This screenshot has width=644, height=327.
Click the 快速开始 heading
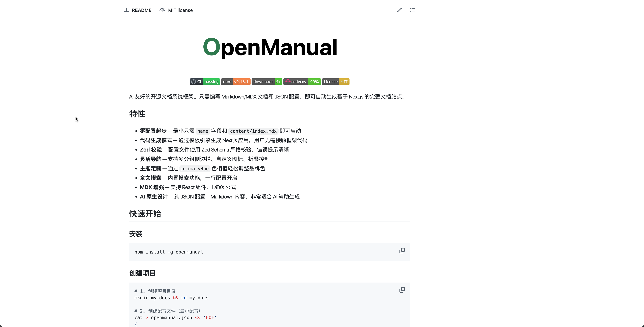[x=145, y=214]
